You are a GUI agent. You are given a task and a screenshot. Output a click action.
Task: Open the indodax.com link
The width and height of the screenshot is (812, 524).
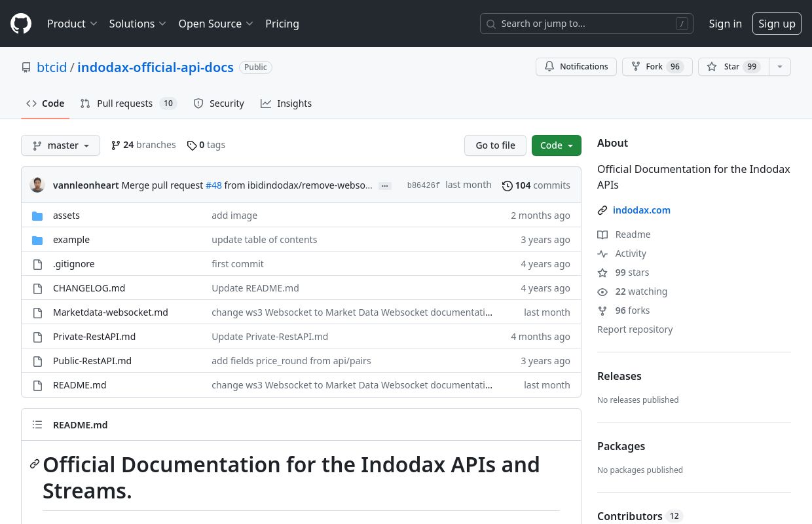tap(642, 210)
